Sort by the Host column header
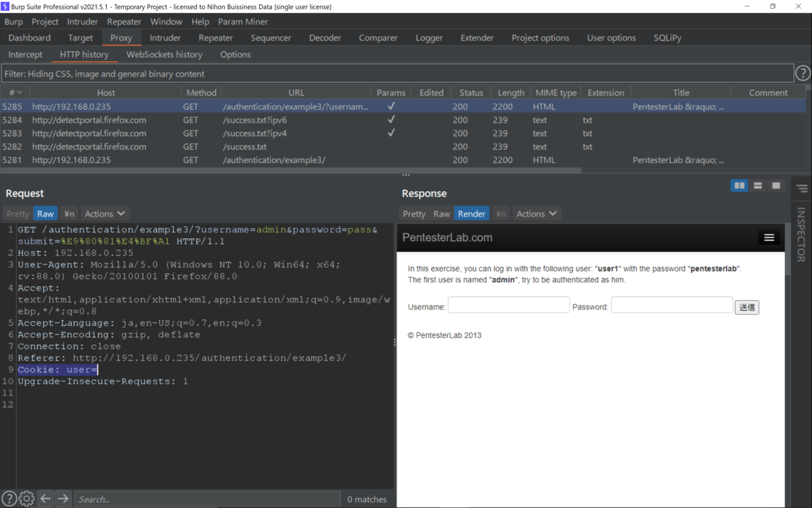The image size is (812, 508). [x=106, y=93]
